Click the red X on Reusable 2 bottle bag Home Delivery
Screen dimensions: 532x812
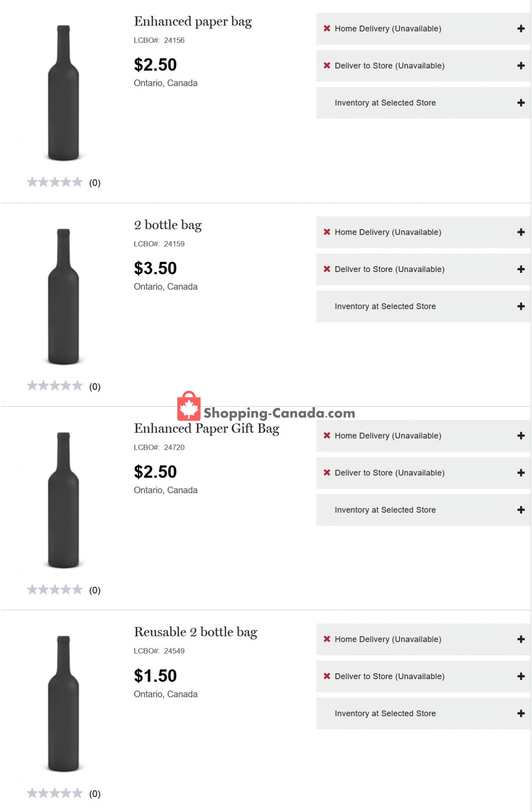pos(327,639)
